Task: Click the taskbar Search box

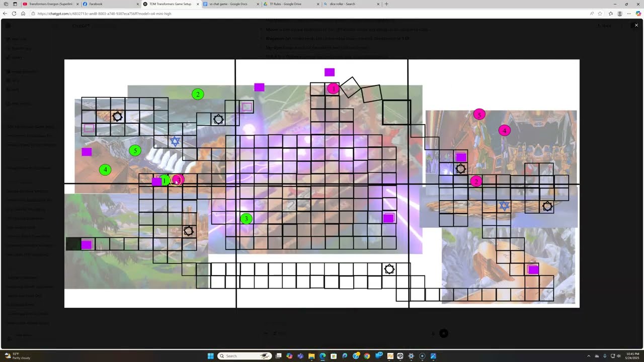Action: coord(244,356)
